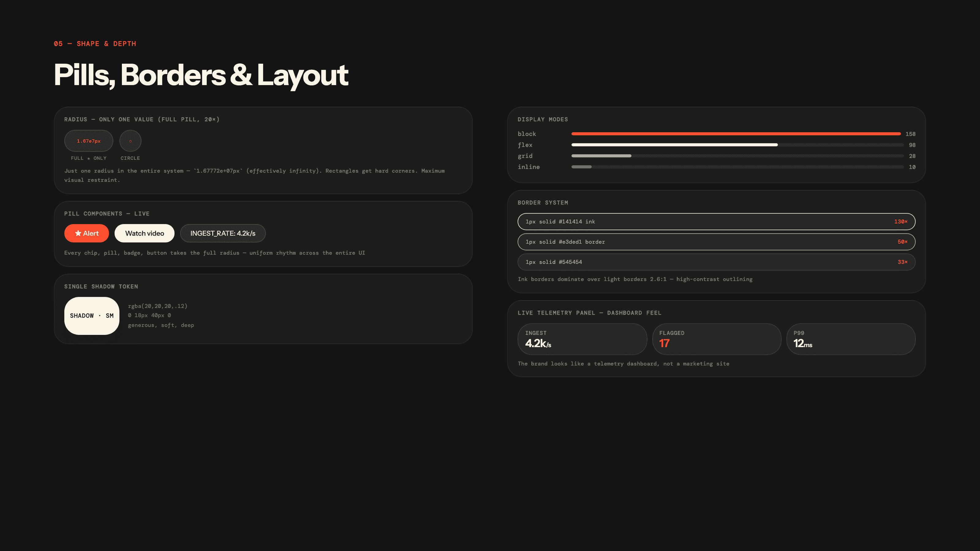Click the 'inline' display mode label
The height and width of the screenshot is (551, 980).
[528, 167]
